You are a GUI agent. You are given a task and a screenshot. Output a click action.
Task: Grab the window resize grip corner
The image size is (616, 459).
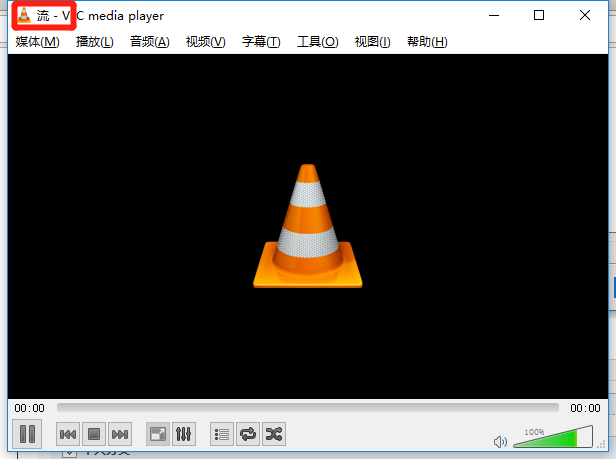[601, 444]
